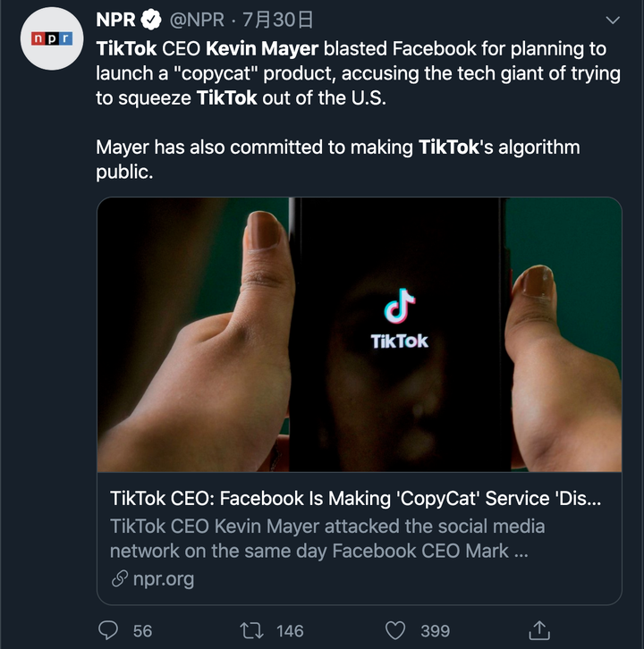Image resolution: width=644 pixels, height=649 pixels.
Task: Open the NPR display name link
Action: pos(116,21)
